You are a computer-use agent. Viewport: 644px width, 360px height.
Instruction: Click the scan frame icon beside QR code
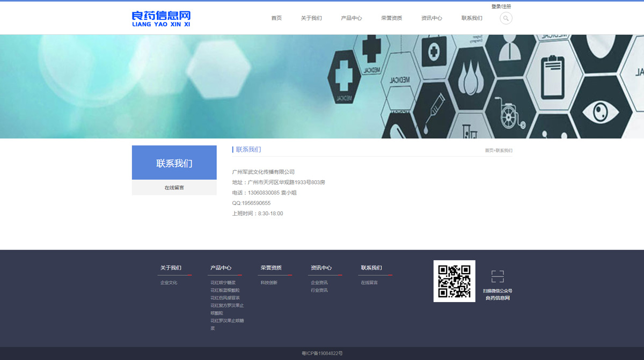coord(497,276)
